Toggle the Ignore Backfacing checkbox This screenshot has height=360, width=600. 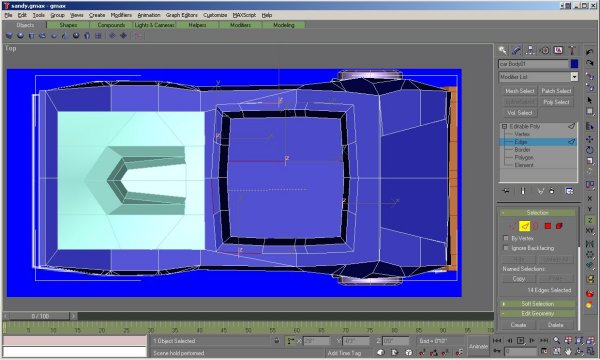pyautogui.click(x=506, y=248)
